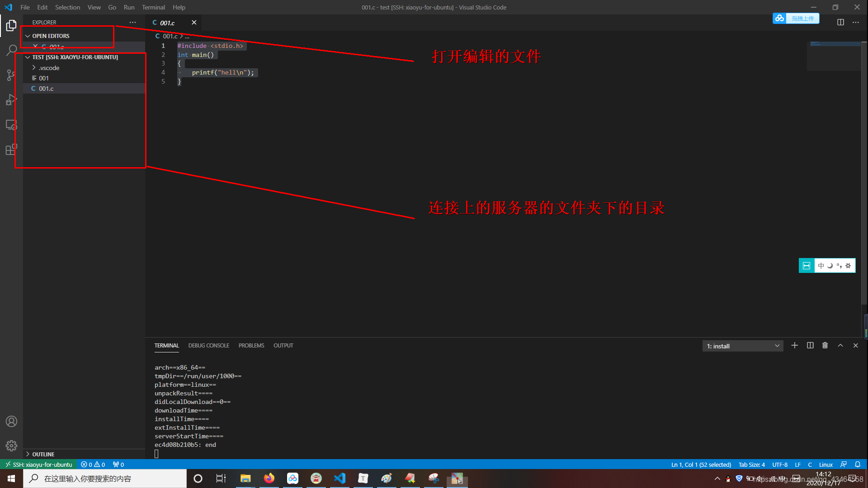Open Extensions view
This screenshot has height=488, width=868.
click(11, 150)
